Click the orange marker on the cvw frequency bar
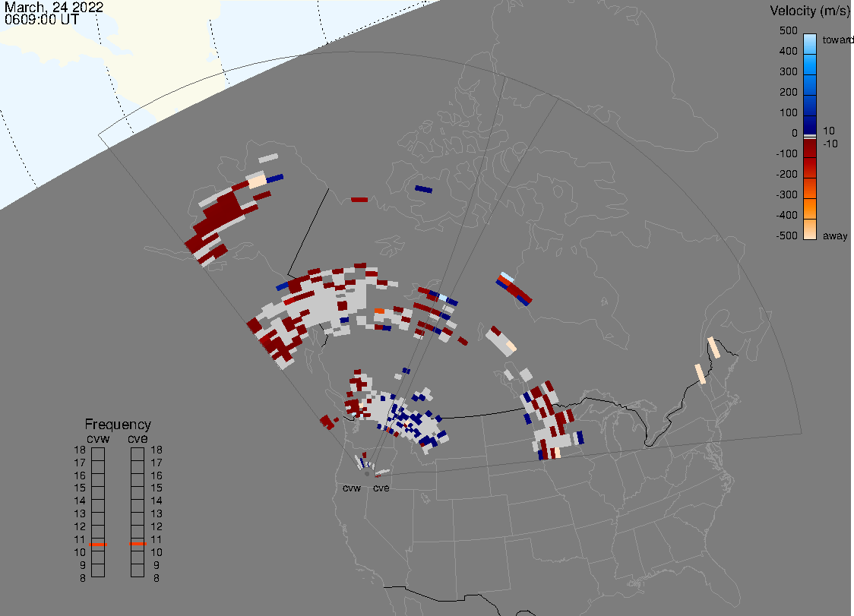854x616 pixels. point(98,545)
